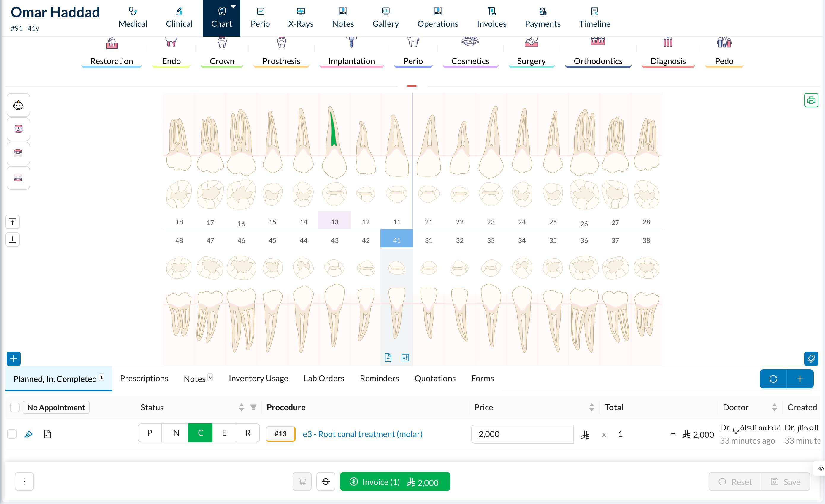Click the align-to-bottom arrow icon
Screen dimensions: 825x504
click(12, 240)
